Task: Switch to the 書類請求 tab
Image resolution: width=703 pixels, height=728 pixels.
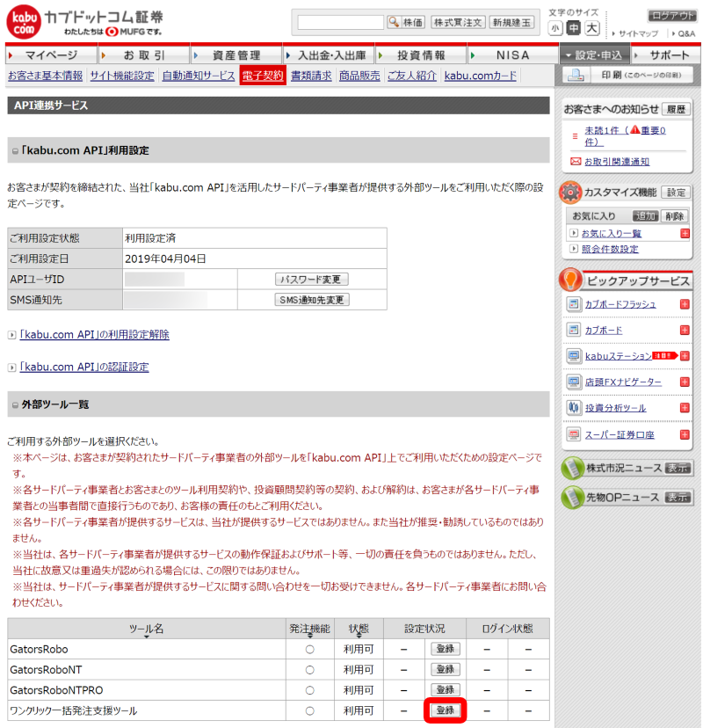Action: [x=311, y=76]
